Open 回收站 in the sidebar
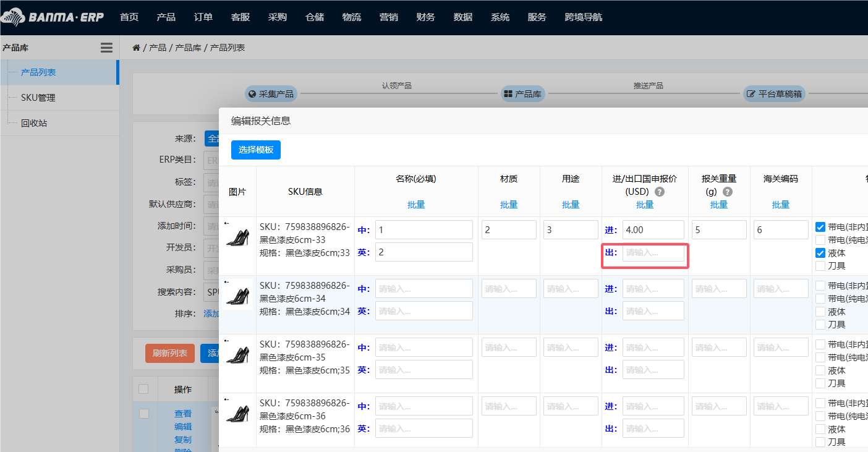The width and height of the screenshot is (868, 452). (34, 123)
